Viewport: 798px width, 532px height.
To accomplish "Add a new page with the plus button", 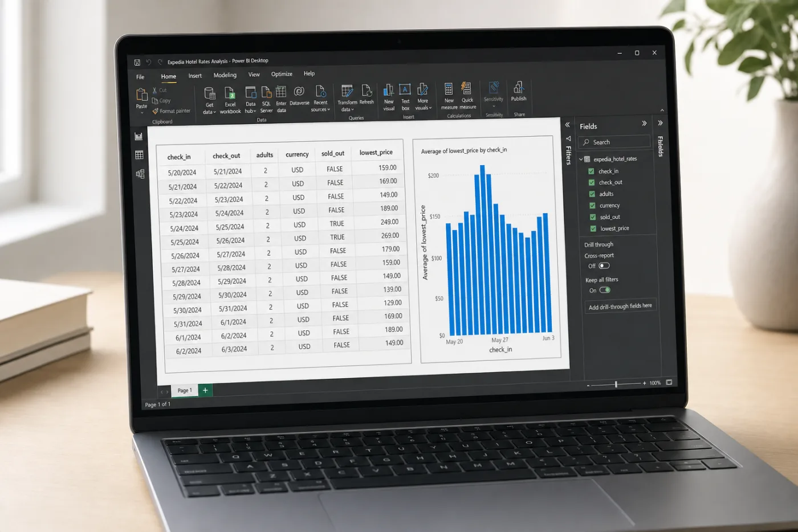I will 205,390.
